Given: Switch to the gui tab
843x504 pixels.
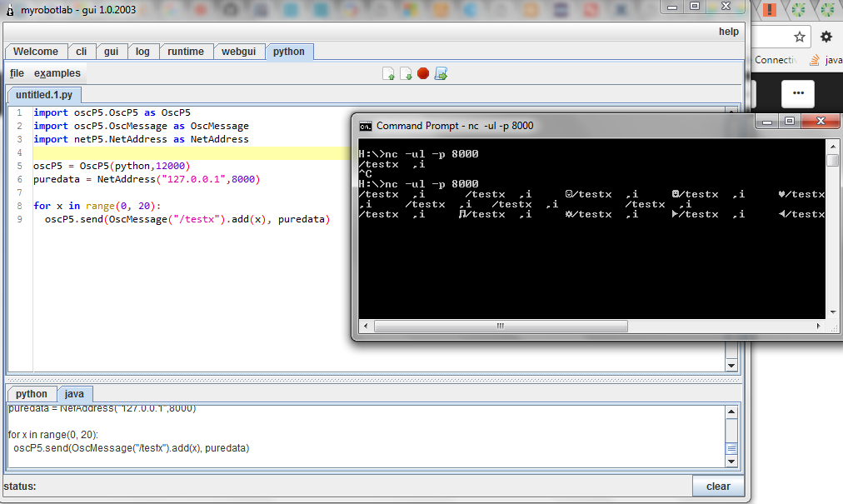Looking at the screenshot, I should pos(112,52).
